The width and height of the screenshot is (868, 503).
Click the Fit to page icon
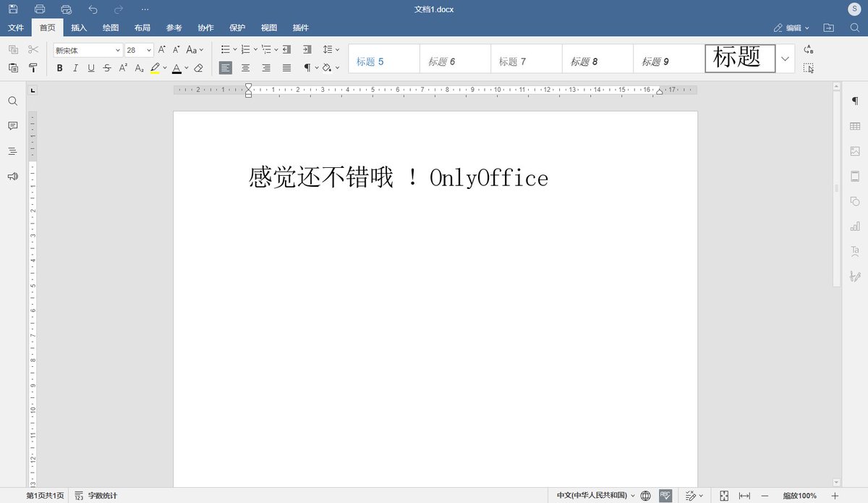724,496
